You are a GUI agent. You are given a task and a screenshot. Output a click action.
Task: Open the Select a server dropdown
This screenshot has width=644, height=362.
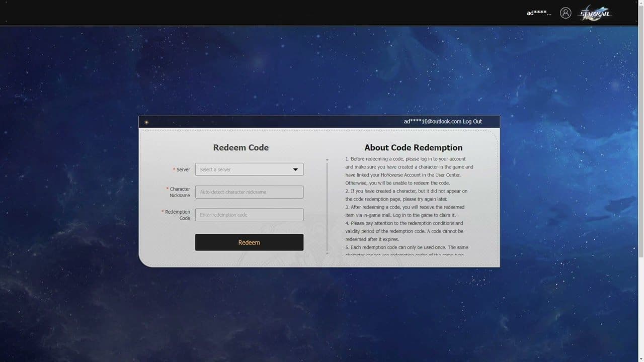tap(249, 169)
